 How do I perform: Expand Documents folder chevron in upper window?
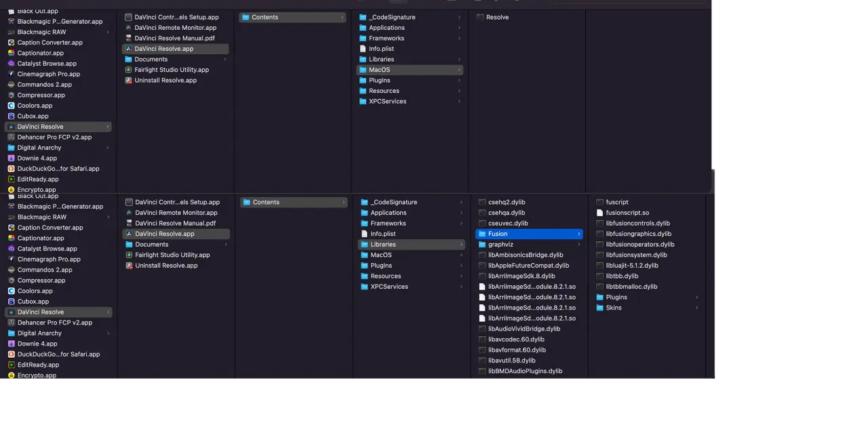click(224, 59)
